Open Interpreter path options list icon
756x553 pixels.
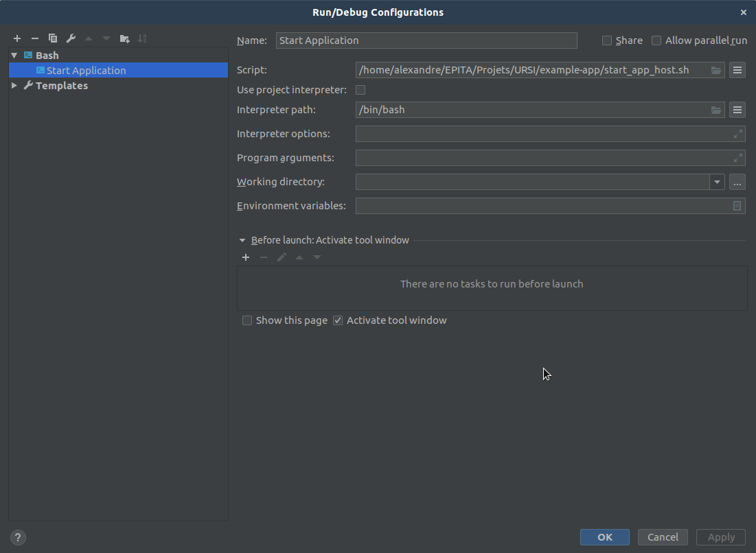pos(737,110)
